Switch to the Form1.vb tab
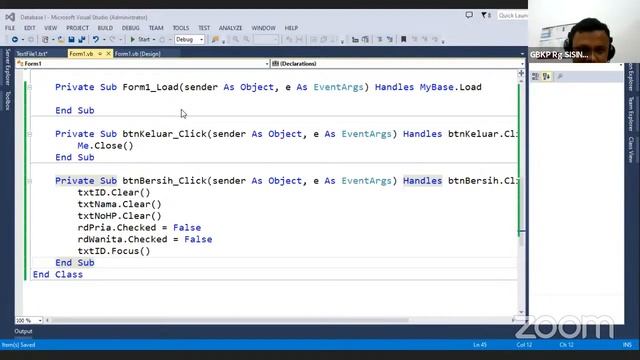 tap(81, 54)
